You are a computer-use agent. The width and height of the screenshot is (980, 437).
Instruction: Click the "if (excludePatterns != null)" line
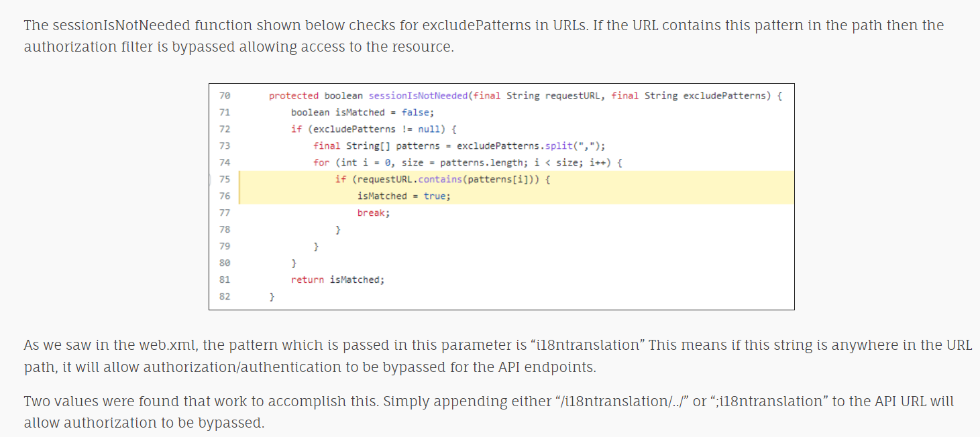coord(373,129)
